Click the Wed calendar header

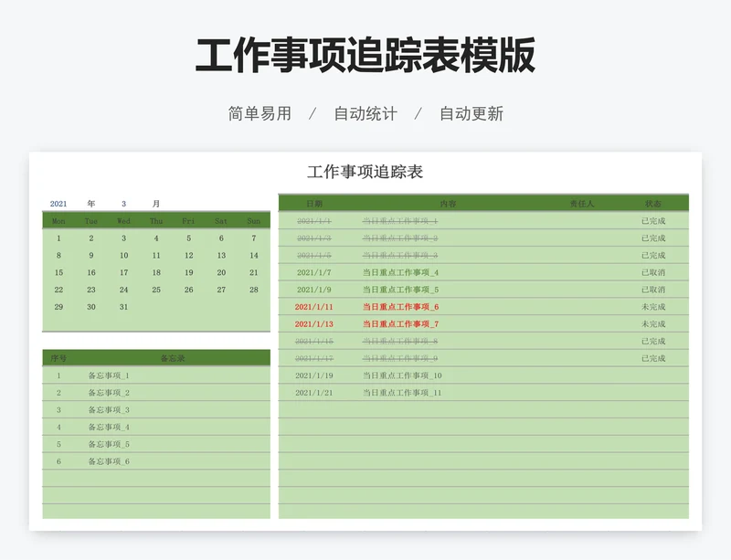pos(123,221)
